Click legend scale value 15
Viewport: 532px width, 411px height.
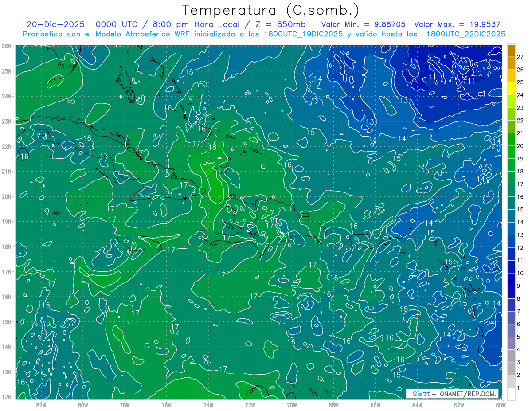click(520, 210)
